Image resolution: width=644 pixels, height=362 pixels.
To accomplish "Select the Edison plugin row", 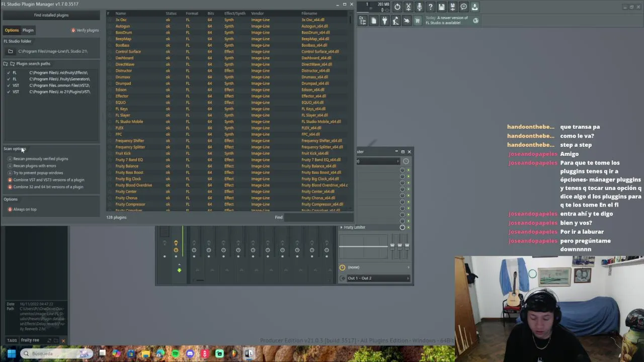I will [228, 90].
